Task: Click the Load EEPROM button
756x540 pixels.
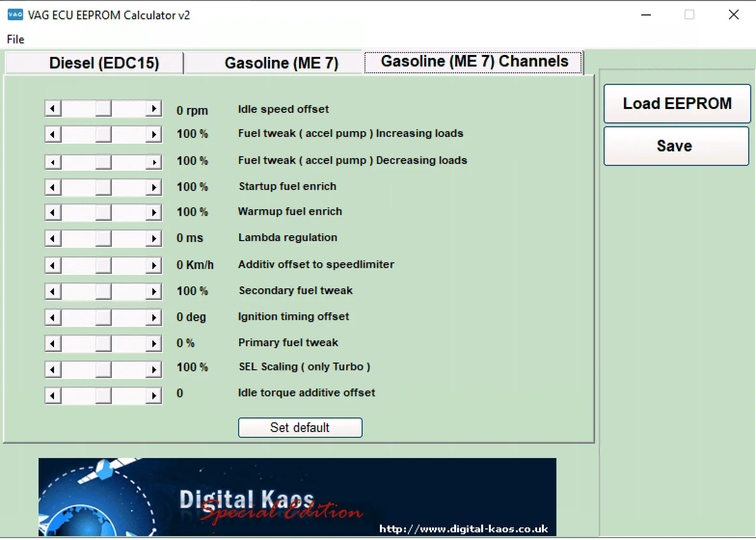Action: pyautogui.click(x=677, y=104)
